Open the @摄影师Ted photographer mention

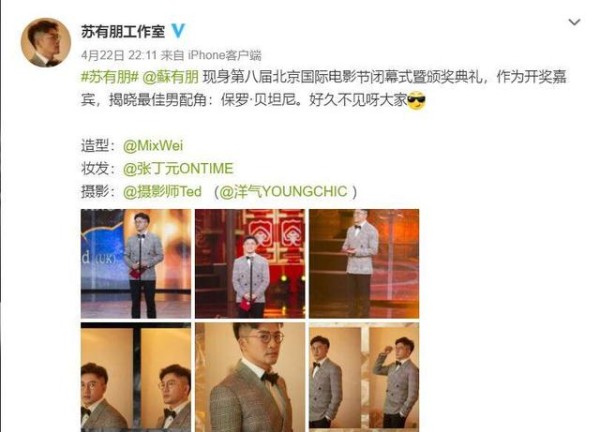click(x=162, y=191)
